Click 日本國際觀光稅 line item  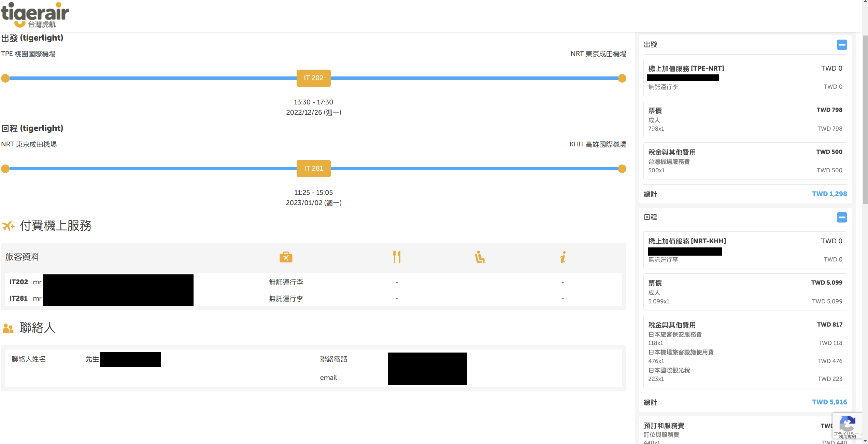669,370
